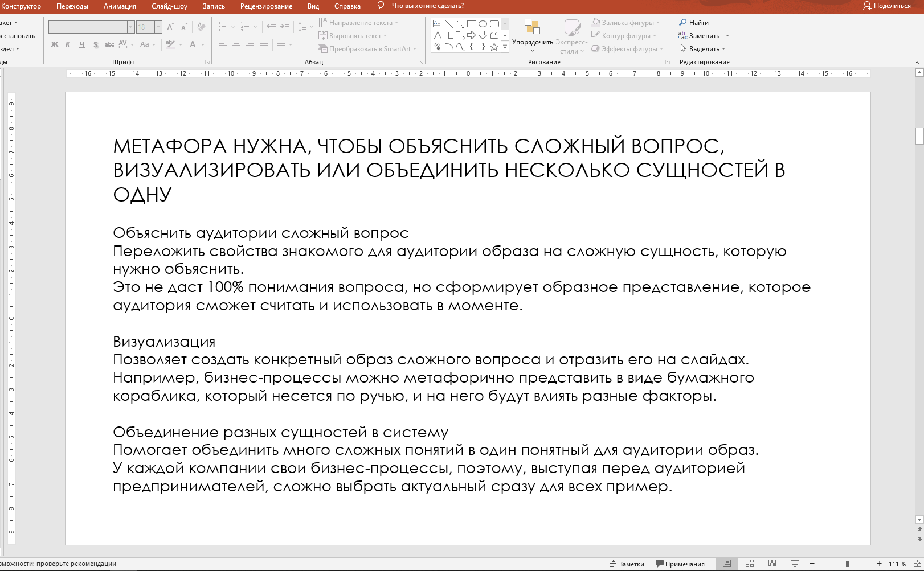The image size is (924, 571).
Task: Open Направление текста dropdown
Action: [x=358, y=23]
